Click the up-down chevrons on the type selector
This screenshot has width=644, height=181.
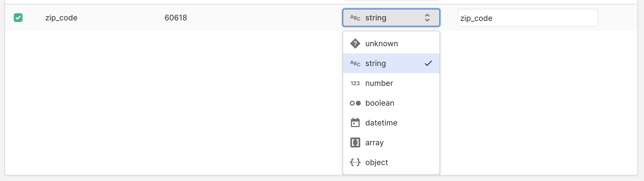tap(427, 18)
